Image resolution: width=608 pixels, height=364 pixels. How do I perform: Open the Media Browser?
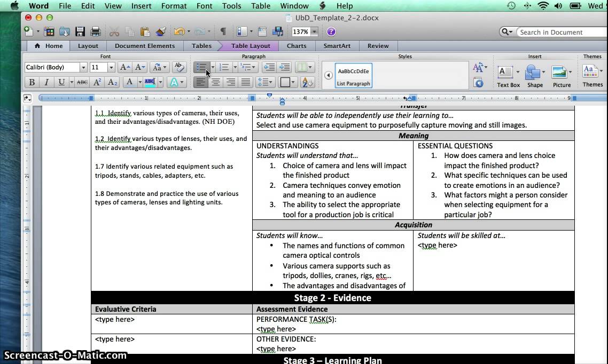tap(278, 31)
